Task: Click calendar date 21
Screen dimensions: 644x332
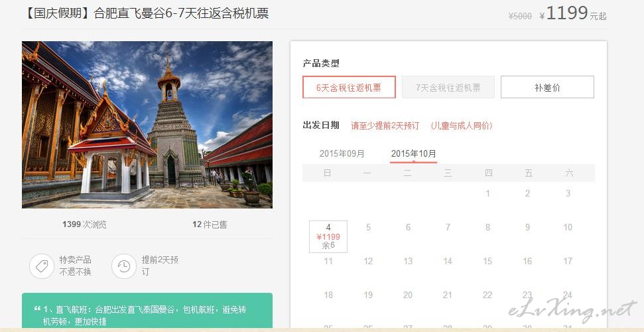Action: (448, 295)
